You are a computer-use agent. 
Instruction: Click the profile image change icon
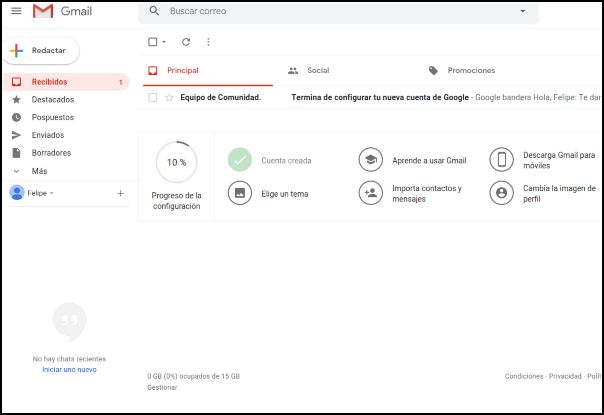click(502, 193)
